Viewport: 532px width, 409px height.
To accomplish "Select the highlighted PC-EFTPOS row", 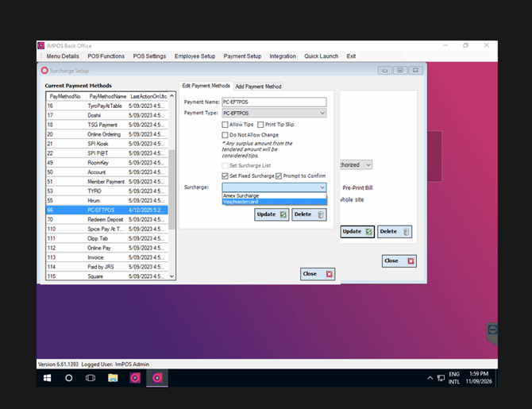I will click(107, 210).
